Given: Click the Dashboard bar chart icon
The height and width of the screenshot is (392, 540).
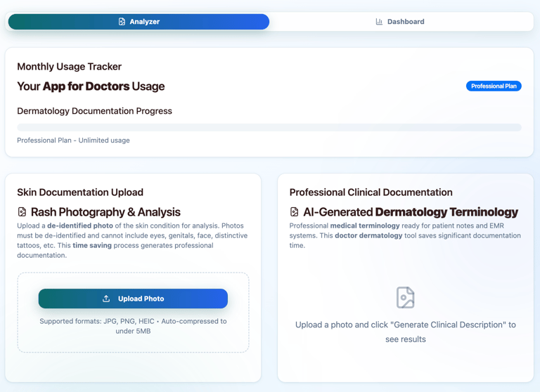Looking at the screenshot, I should tap(379, 22).
